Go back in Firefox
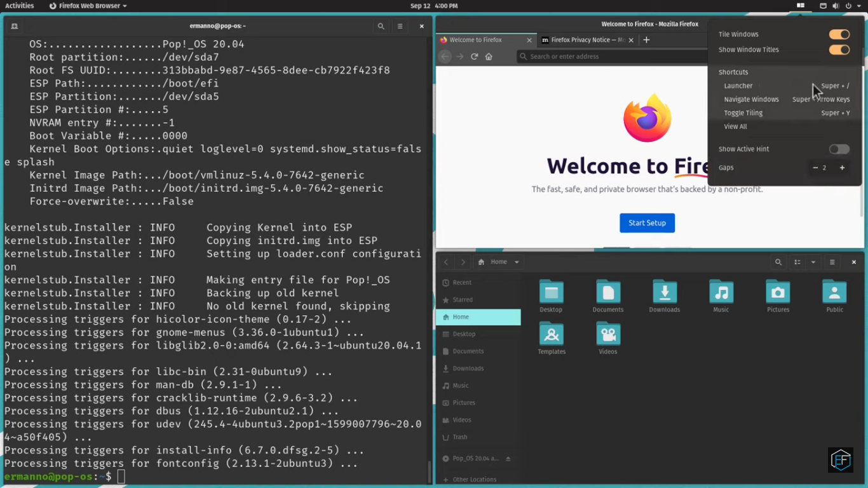 pyautogui.click(x=445, y=57)
